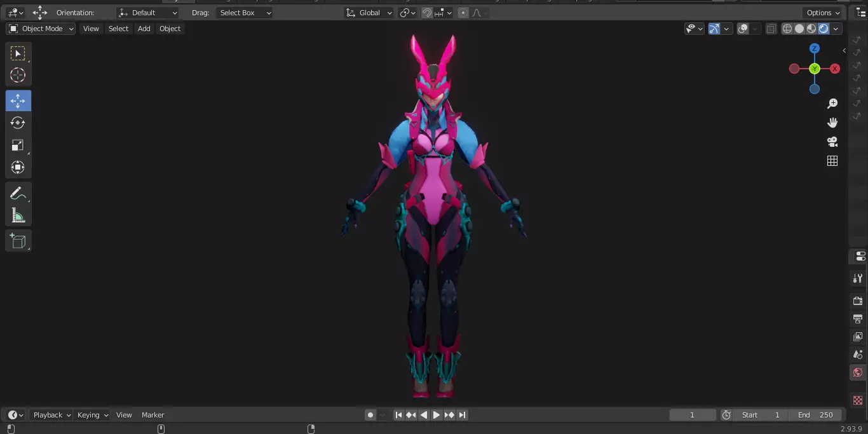Open the Drag Select Box dropdown
This screenshot has height=434, width=868.
[245, 13]
